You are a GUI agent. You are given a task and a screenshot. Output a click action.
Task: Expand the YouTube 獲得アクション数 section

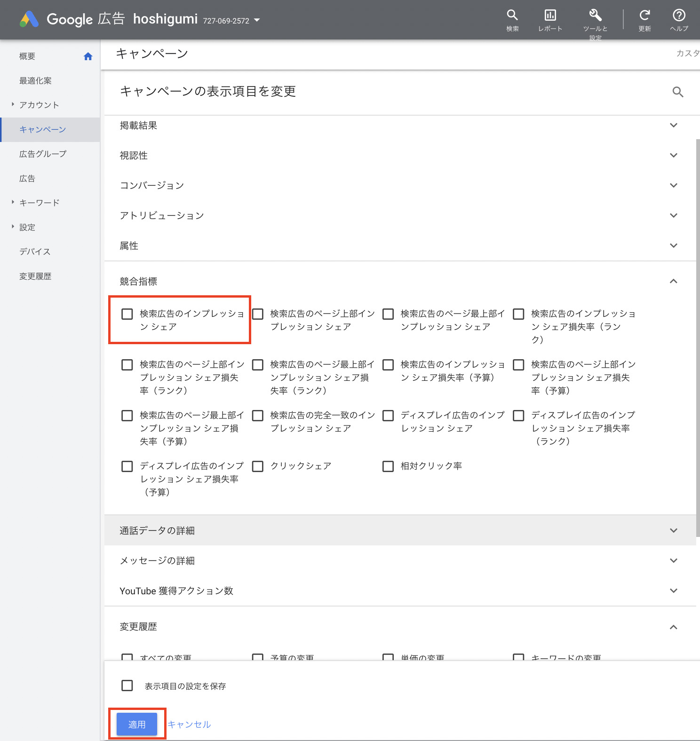(x=673, y=591)
